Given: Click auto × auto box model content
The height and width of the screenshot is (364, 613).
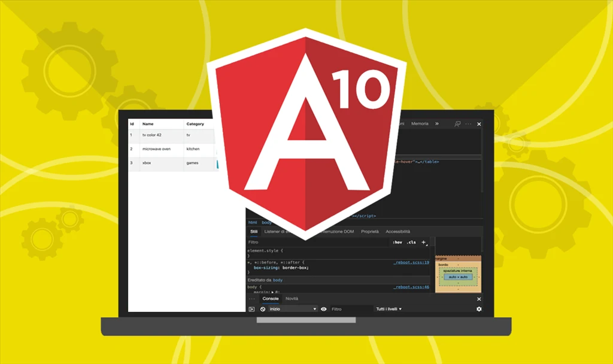Looking at the screenshot, I should tap(458, 277).
